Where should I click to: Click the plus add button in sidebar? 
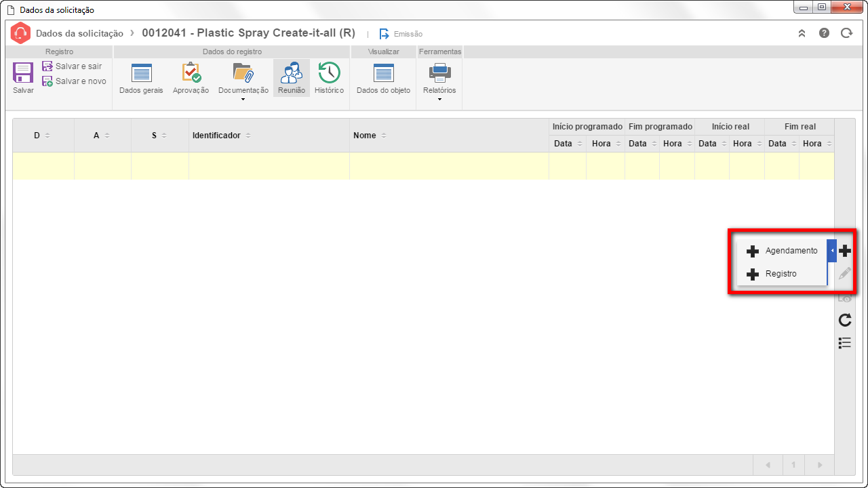845,251
